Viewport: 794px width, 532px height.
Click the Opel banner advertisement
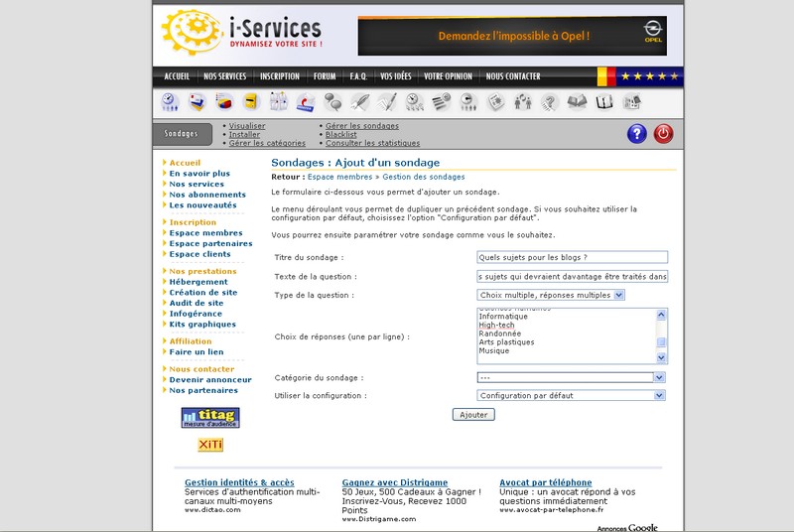click(x=512, y=36)
